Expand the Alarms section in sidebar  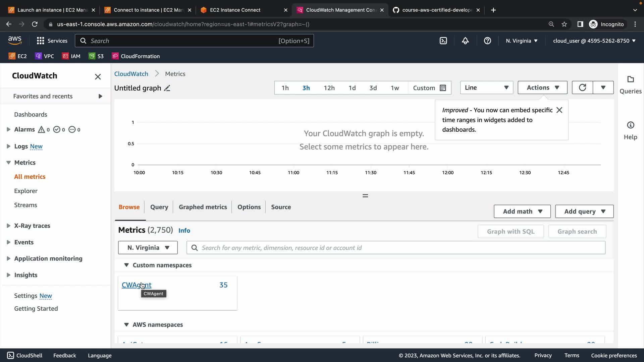(x=9, y=129)
